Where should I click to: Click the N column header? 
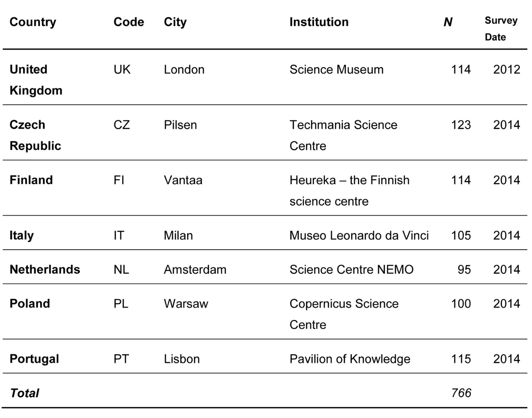[x=448, y=22]
